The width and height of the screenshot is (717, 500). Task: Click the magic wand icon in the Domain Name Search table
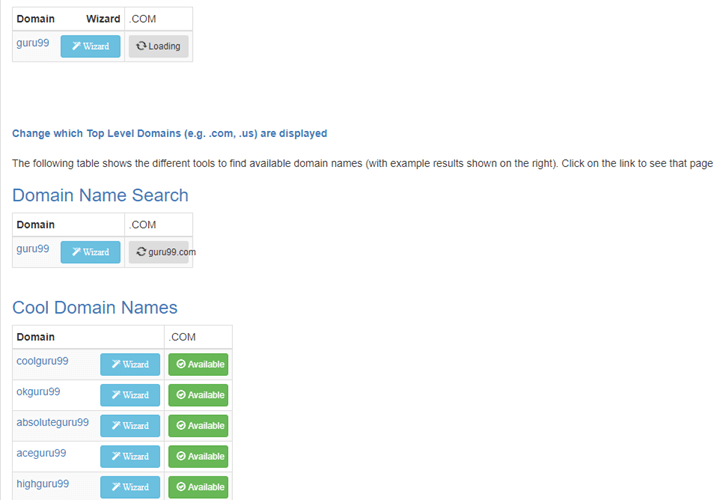pyautogui.click(x=76, y=252)
